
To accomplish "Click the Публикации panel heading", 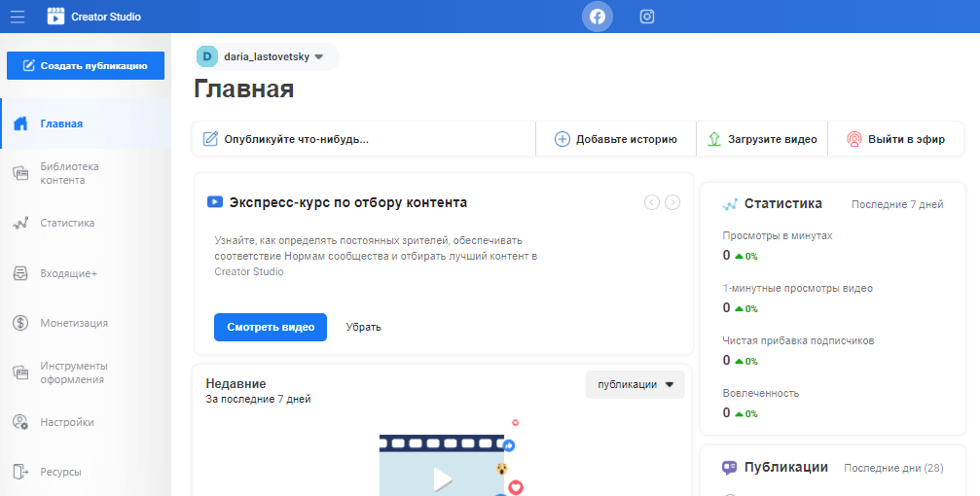I will point(786,467).
